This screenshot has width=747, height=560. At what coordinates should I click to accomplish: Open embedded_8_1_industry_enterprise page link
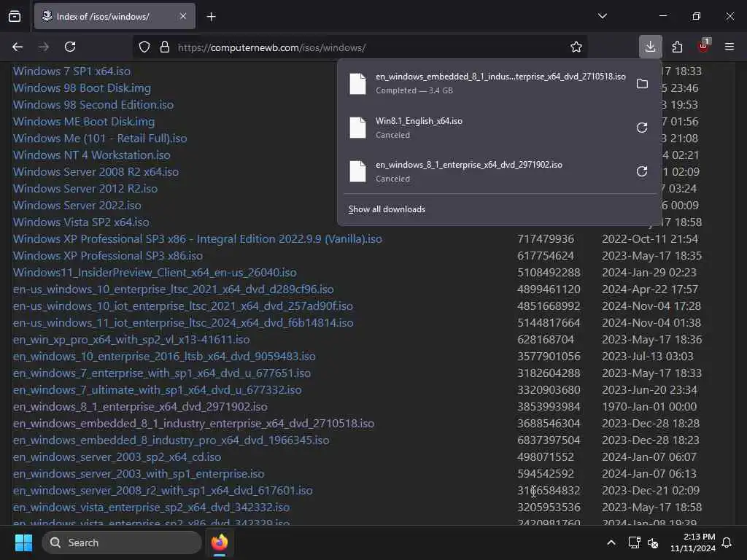point(193,424)
